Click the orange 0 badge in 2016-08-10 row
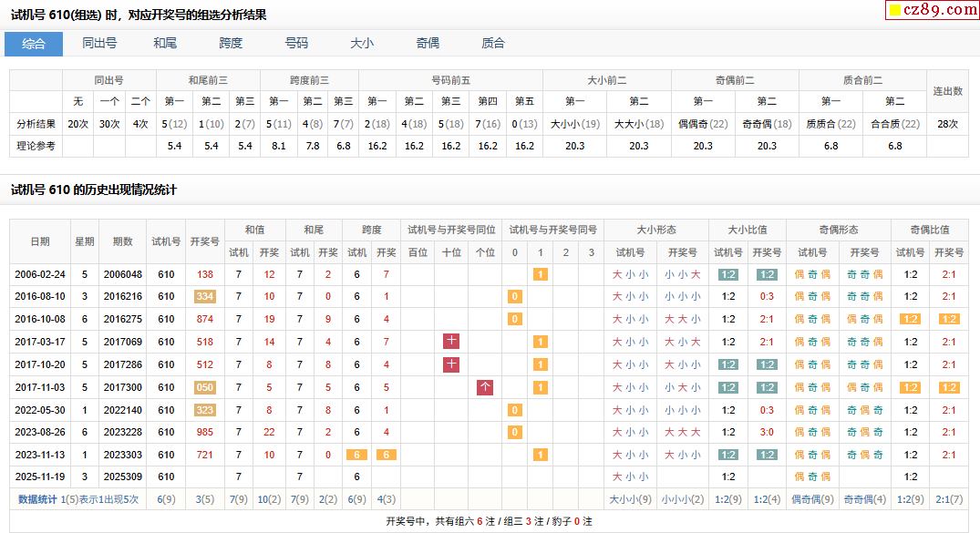This screenshot has height=533, width=980. click(514, 296)
